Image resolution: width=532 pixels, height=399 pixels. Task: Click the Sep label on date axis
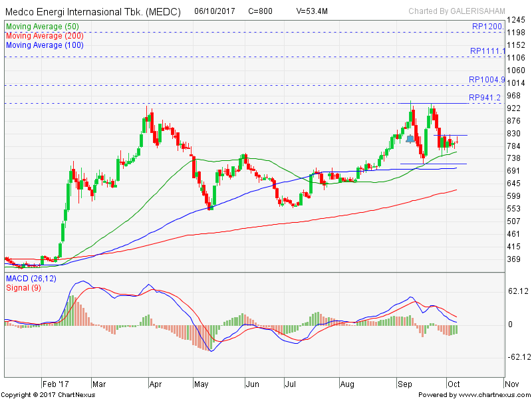(x=404, y=384)
